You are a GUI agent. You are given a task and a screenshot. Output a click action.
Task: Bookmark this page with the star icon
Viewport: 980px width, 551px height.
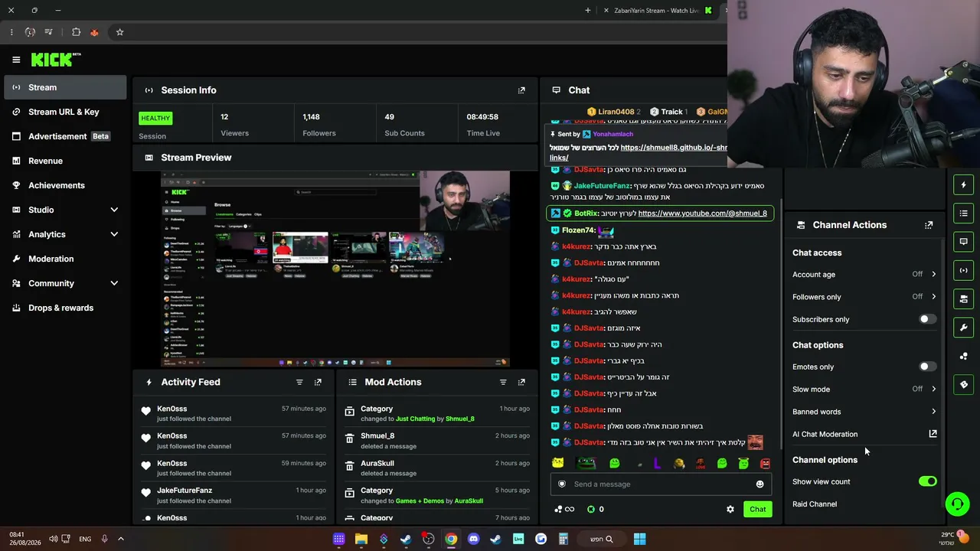click(x=119, y=32)
